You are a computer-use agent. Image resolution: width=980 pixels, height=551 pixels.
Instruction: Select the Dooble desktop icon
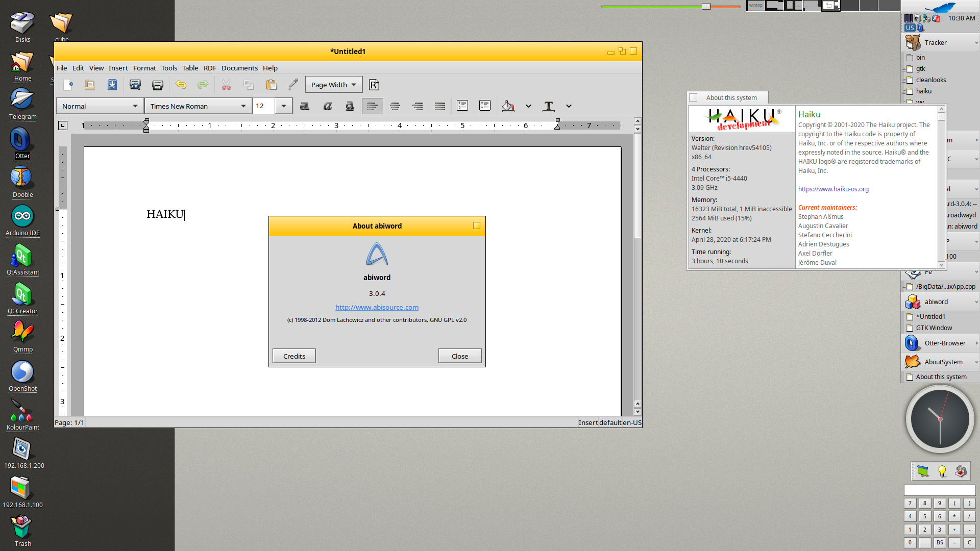coord(22,182)
